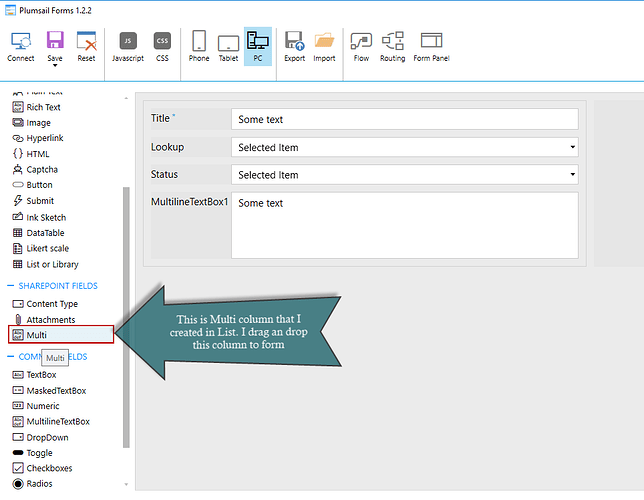Click the Title field label
The width and height of the screenshot is (644, 500).
click(160, 118)
